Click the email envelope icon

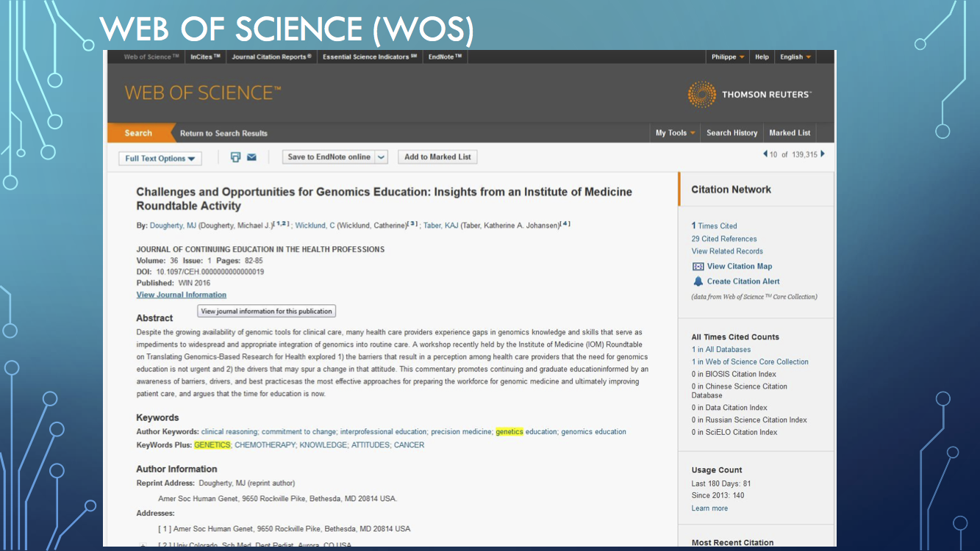pos(251,156)
